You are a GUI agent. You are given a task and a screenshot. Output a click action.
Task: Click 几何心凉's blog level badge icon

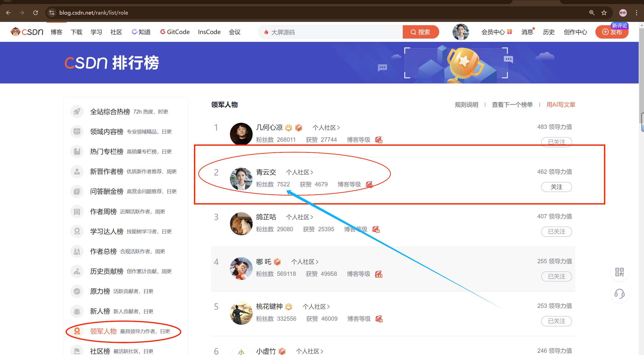coord(379,140)
